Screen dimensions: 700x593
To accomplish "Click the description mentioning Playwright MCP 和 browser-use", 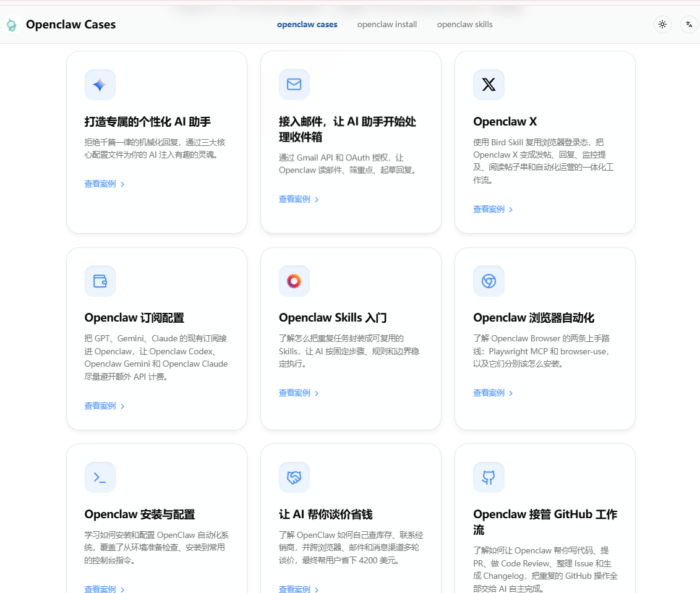I will tap(542, 351).
